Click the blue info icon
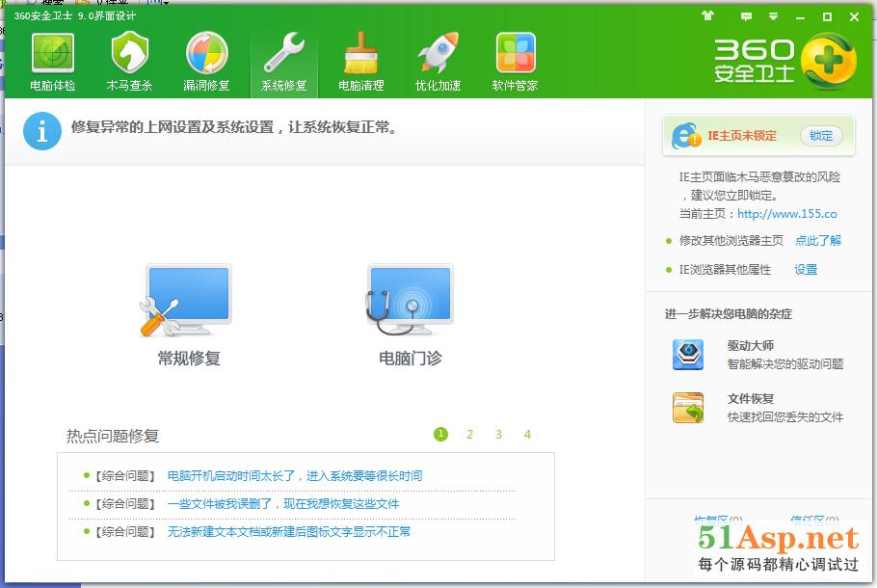The height and width of the screenshot is (588, 877). point(42,131)
